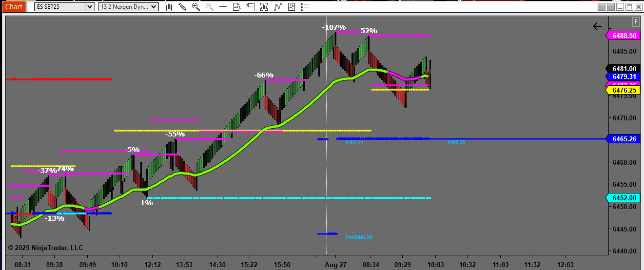Expand the ES SEP25 instrument dropdown arrow
Viewport: 644px width, 270px height.
[x=90, y=7]
